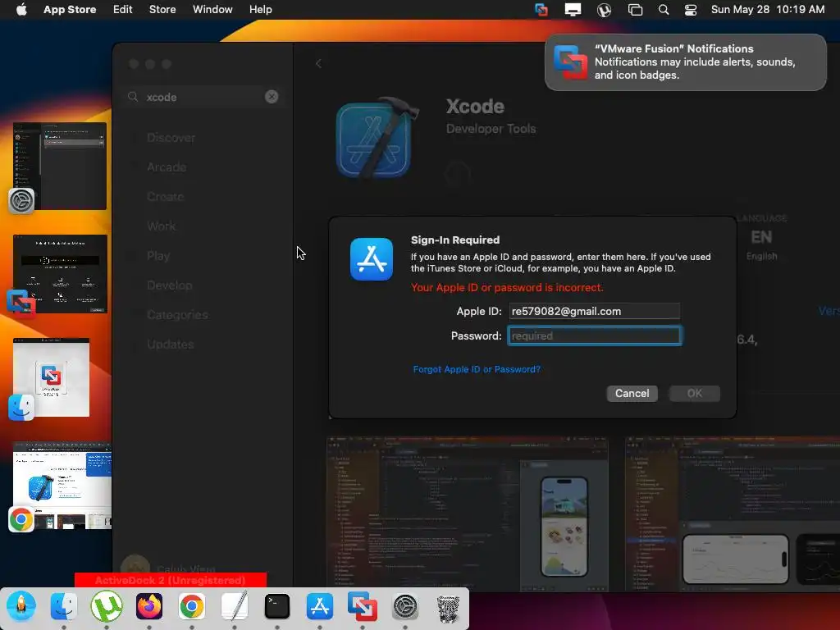Open VMware Fusion in the dock
The height and width of the screenshot is (630, 840).
click(x=363, y=606)
